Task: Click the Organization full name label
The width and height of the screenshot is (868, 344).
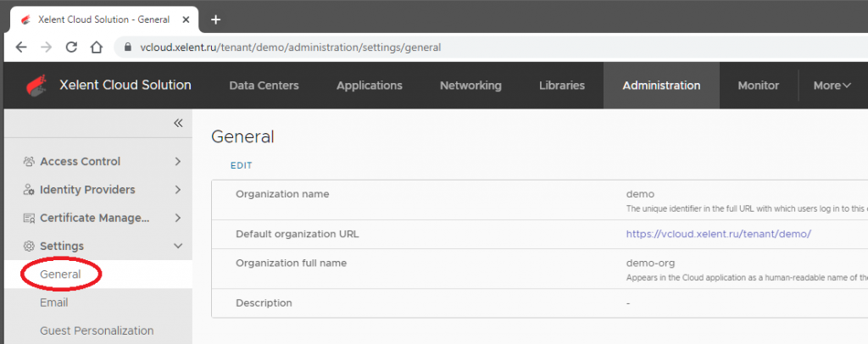Action: point(292,264)
